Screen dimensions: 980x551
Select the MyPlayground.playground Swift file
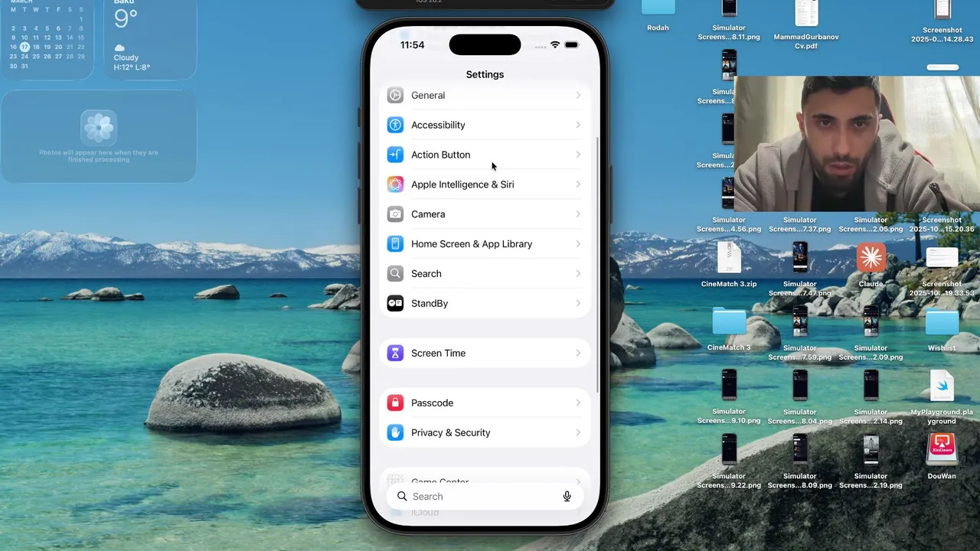942,386
